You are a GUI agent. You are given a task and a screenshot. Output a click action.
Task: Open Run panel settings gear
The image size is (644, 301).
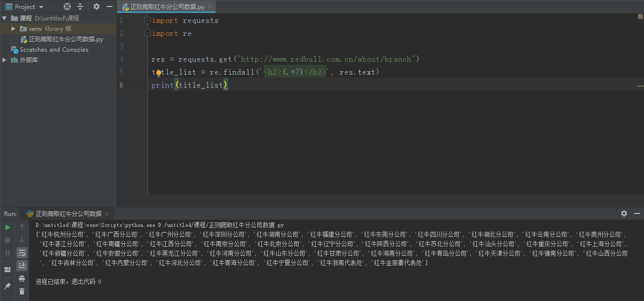624,213
